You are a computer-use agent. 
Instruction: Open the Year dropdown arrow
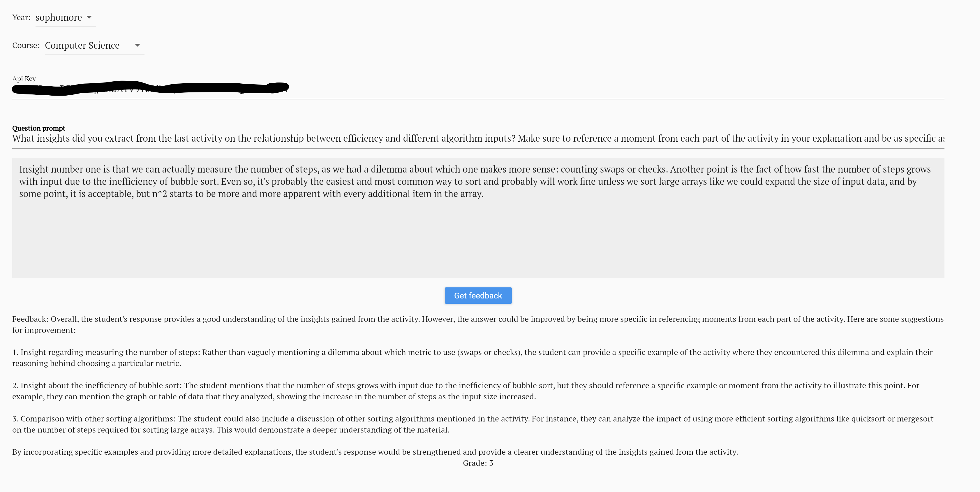pyautogui.click(x=89, y=17)
